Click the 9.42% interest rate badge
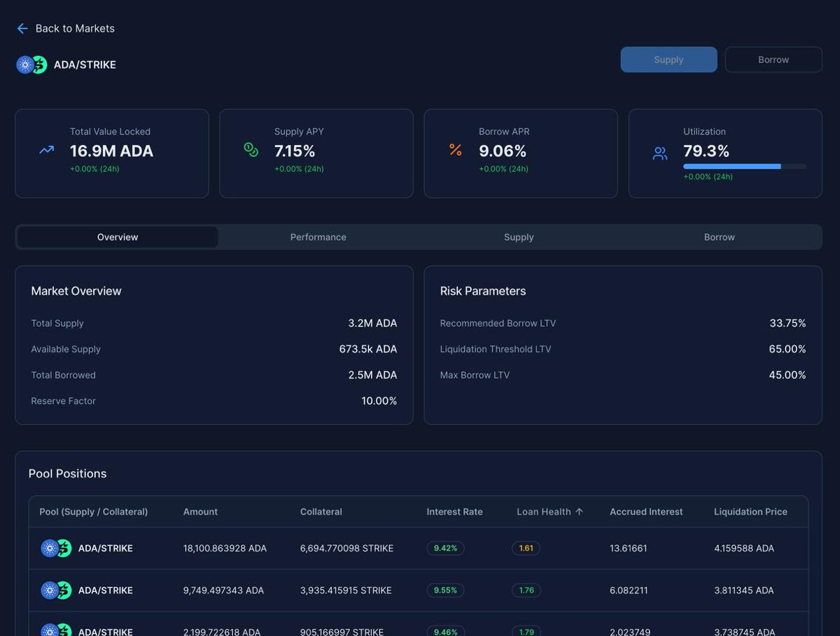The width and height of the screenshot is (840, 636). pyautogui.click(x=445, y=548)
